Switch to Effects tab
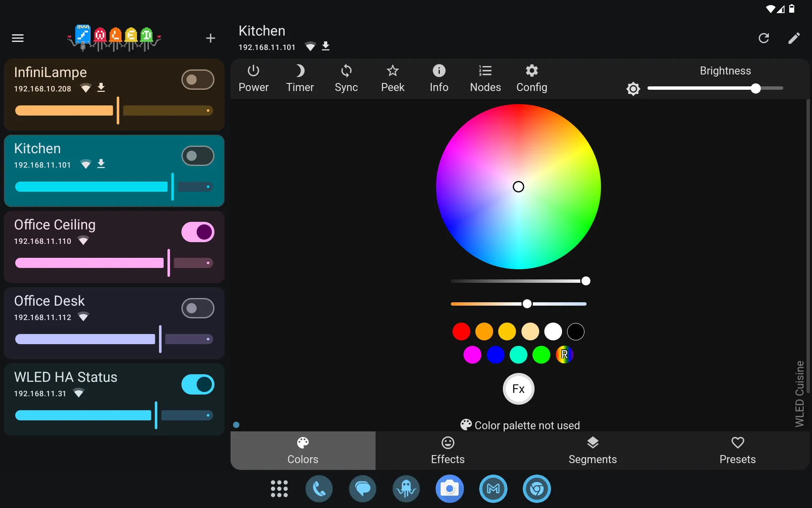The image size is (812, 508). click(x=447, y=450)
